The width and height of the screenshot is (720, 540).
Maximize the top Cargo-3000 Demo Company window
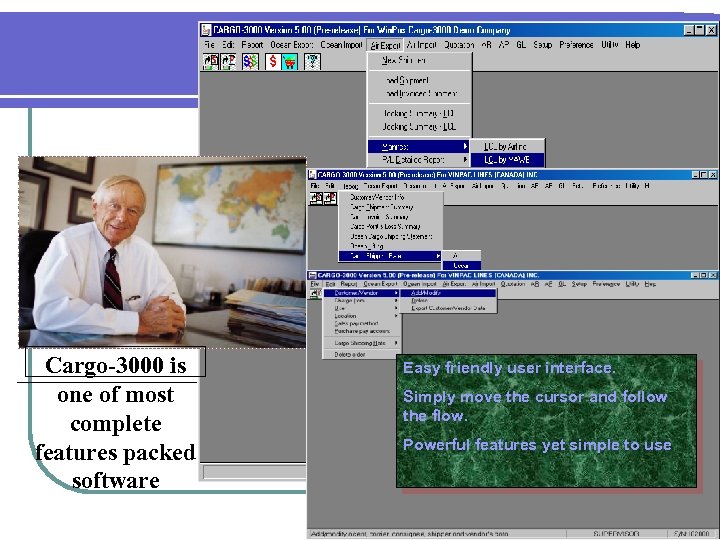point(699,30)
